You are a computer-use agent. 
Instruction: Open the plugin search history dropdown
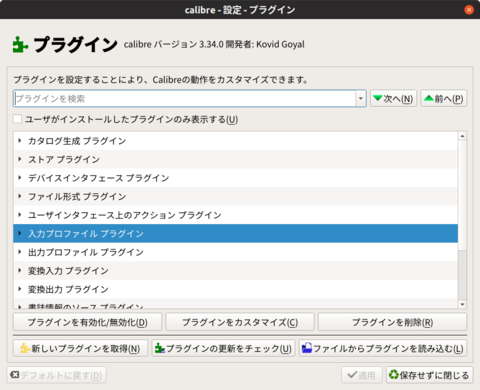(x=361, y=98)
